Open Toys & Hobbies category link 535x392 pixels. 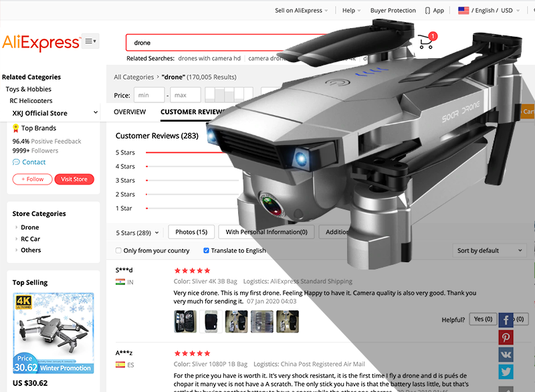[28, 89]
